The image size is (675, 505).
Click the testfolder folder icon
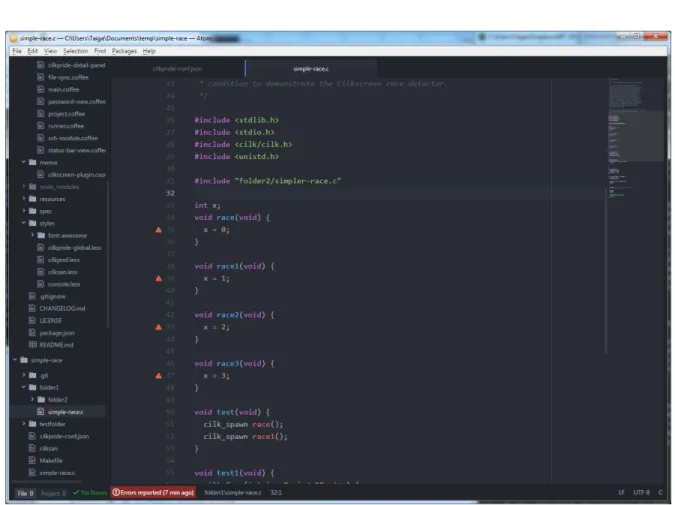[33, 424]
